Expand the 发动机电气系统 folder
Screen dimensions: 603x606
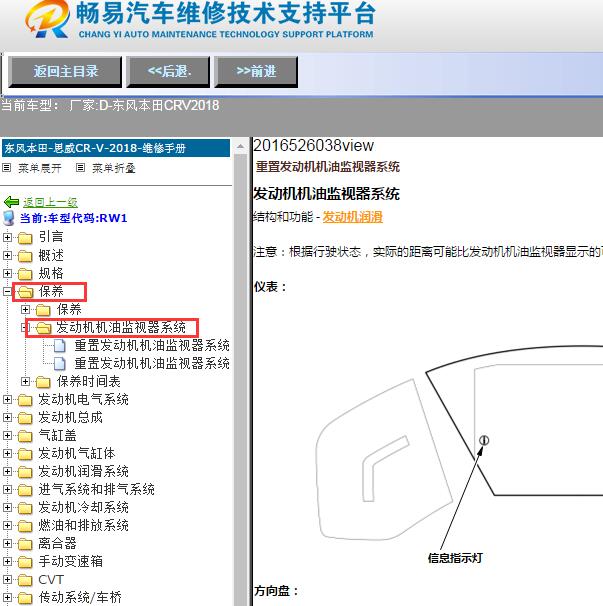[x=7, y=399]
